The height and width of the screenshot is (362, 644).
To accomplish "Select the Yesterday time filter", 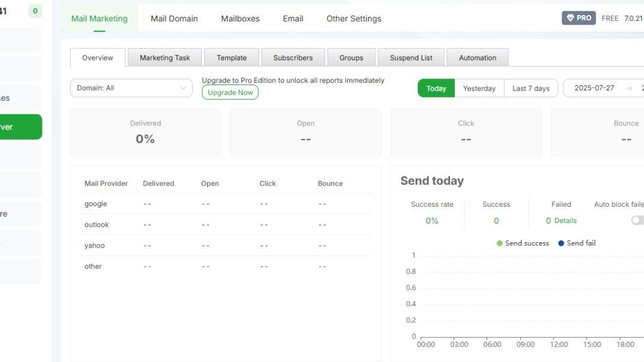I will (x=479, y=88).
